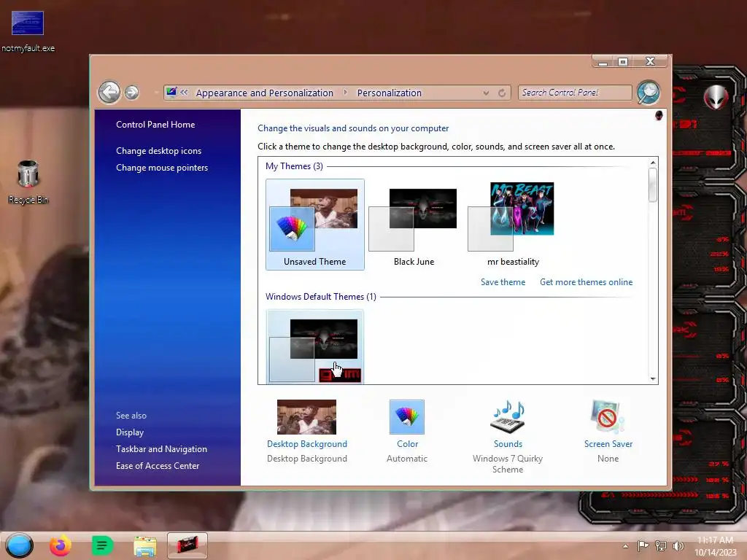Open the Color swatch icon
Viewport: 747px width, 560px height.
(407, 417)
